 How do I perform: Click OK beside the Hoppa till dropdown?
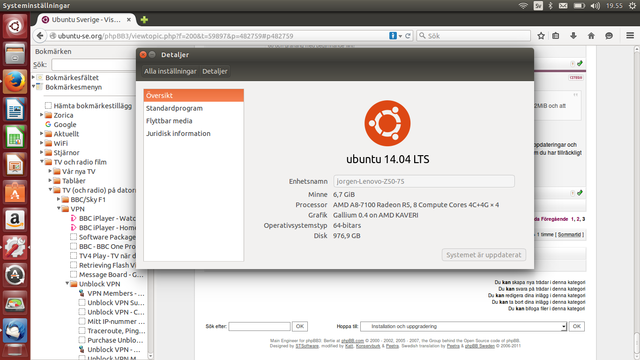(x=576, y=326)
